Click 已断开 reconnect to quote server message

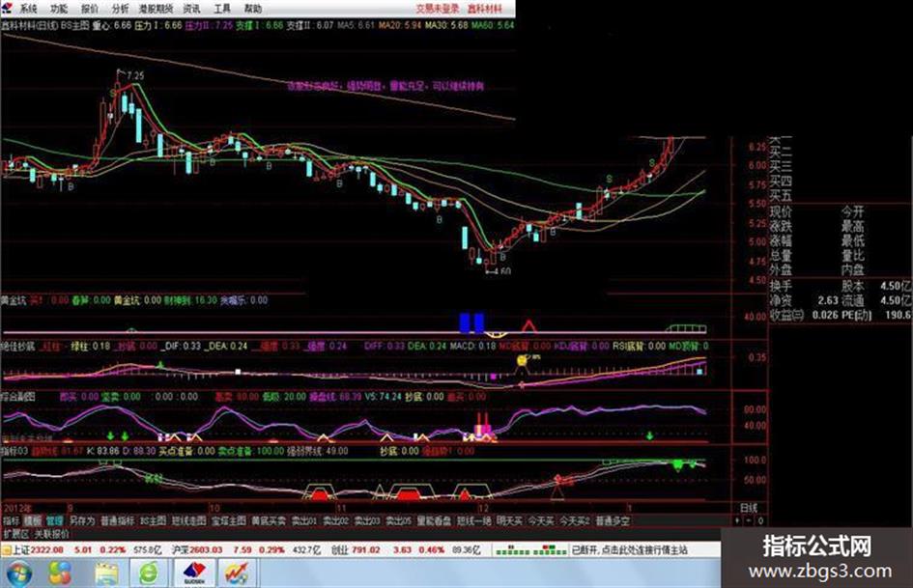click(629, 549)
